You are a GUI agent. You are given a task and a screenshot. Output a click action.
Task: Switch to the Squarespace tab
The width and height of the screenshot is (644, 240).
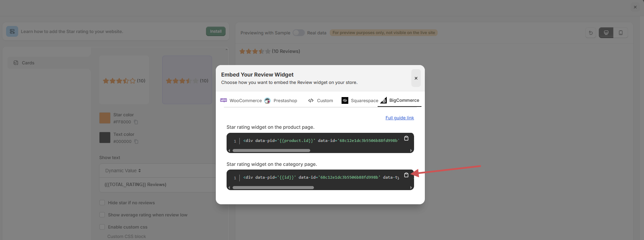360,100
